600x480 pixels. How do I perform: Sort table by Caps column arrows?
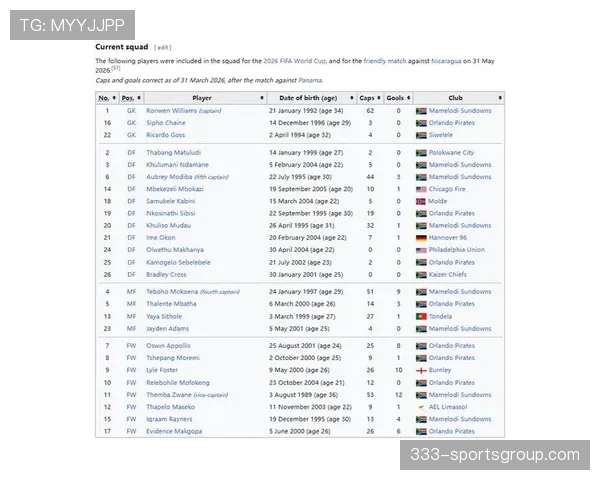(379, 98)
